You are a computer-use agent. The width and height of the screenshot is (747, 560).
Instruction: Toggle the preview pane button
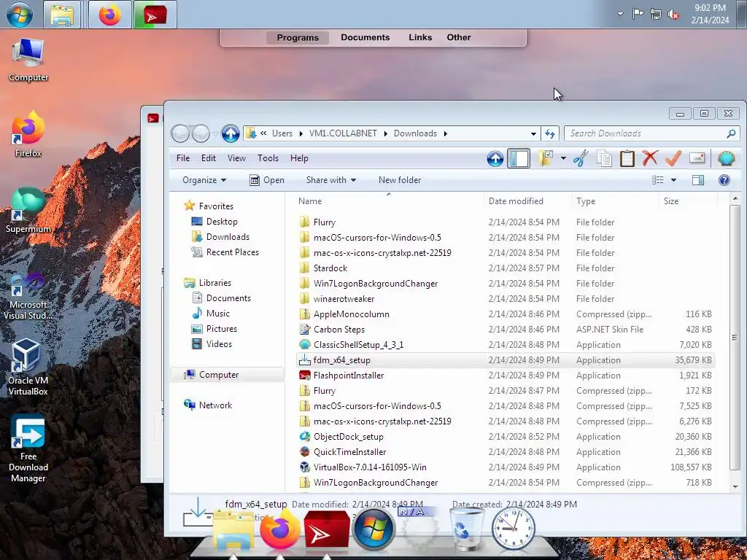pos(698,180)
